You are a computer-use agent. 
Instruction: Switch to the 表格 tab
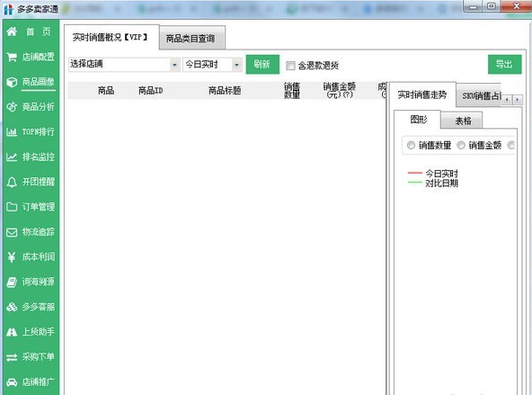click(462, 121)
